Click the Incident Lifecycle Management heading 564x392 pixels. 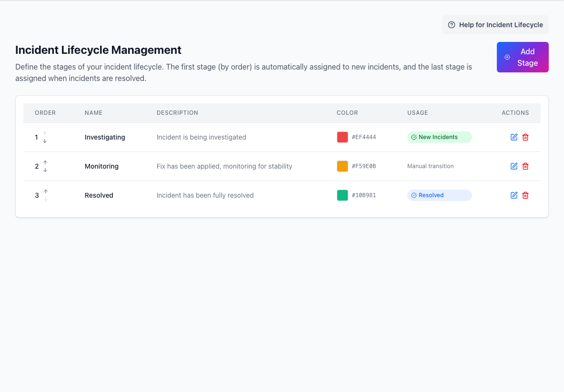98,50
